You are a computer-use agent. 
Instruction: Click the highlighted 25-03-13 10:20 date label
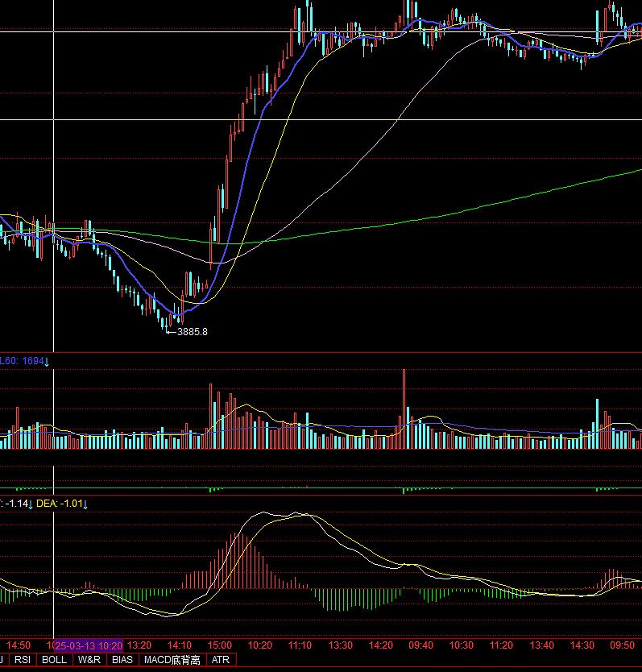[x=89, y=645]
